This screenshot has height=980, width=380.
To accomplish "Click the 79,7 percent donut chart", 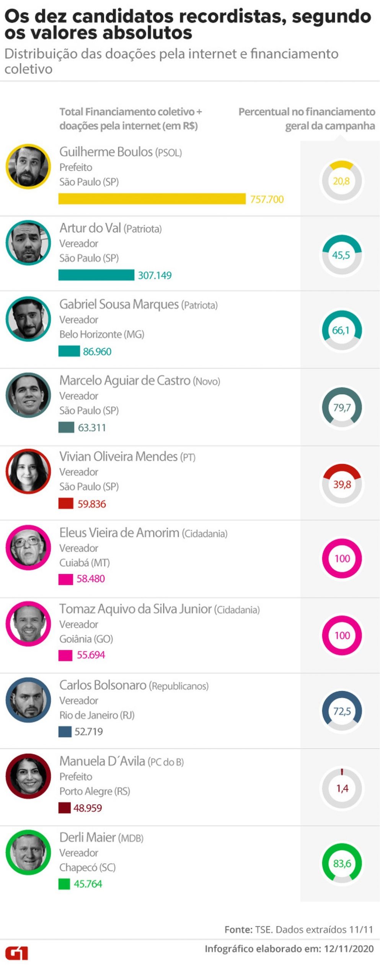I will 341,407.
